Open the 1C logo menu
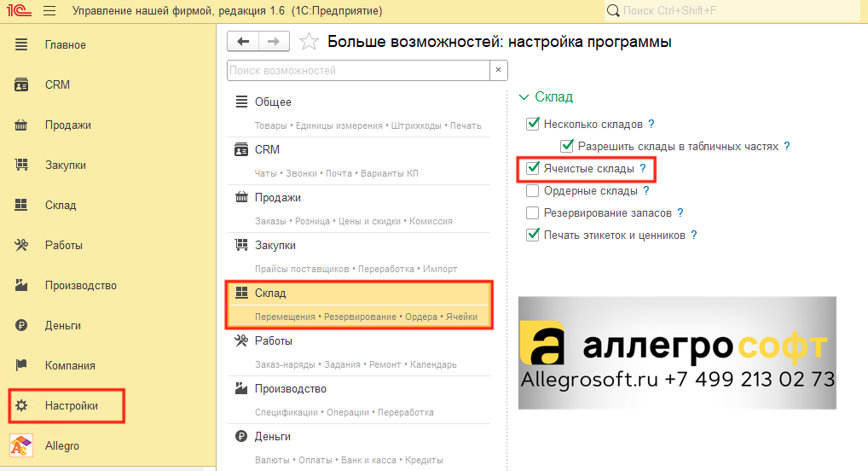The image size is (868, 471). [19, 10]
